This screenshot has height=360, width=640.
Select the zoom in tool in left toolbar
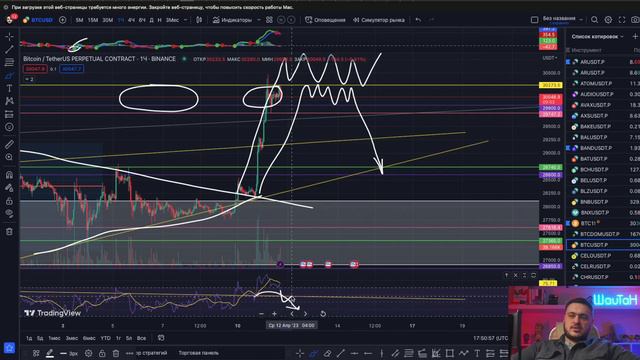(9, 157)
